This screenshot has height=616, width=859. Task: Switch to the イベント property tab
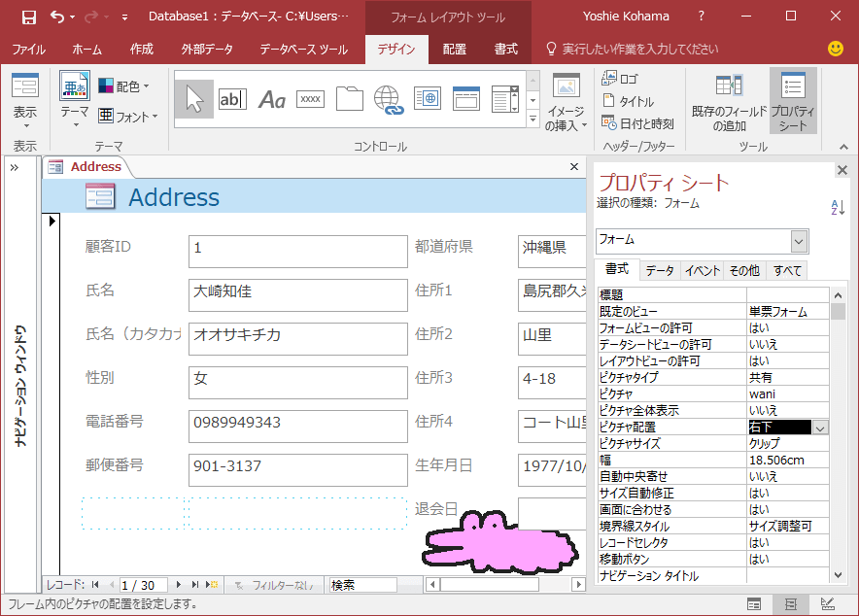[703, 270]
